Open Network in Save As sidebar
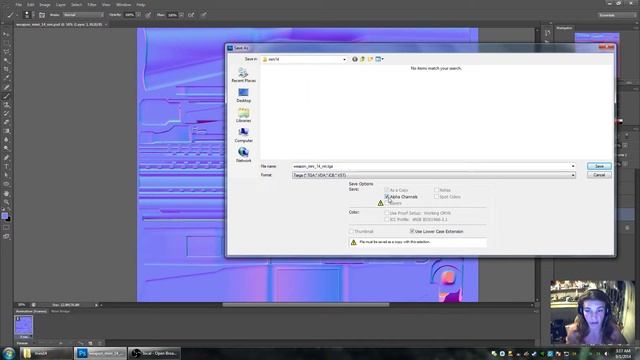Screen dimensions: 640x360 243,155
